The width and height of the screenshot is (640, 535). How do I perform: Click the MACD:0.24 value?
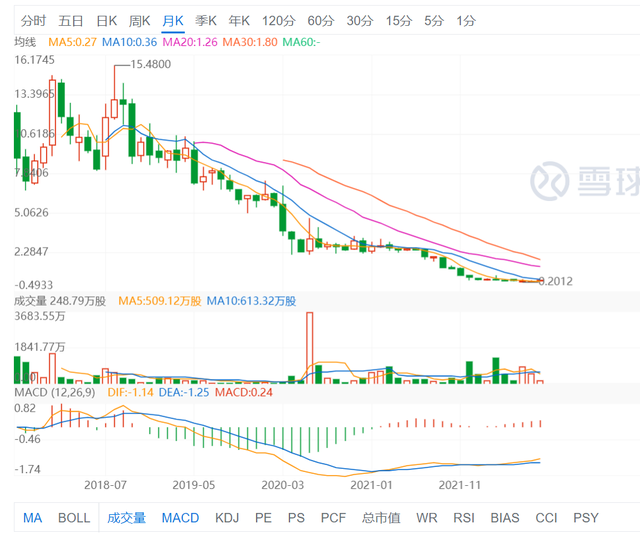point(244,393)
